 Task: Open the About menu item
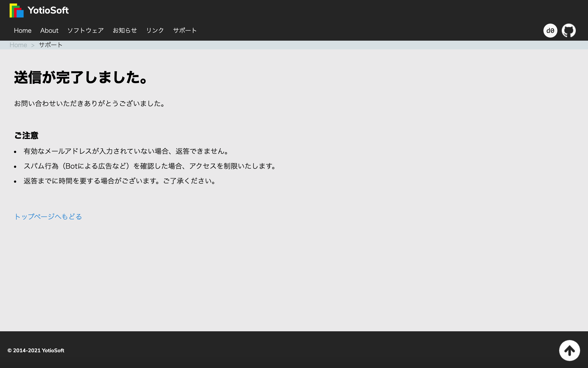(x=49, y=30)
